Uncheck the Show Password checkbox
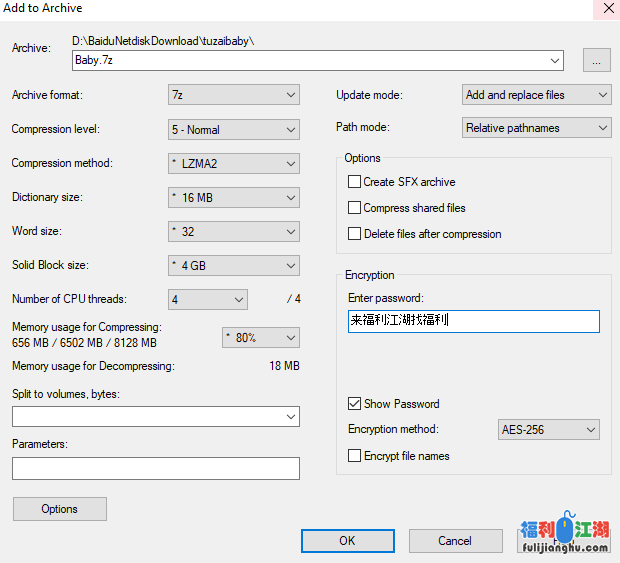This screenshot has height=563, width=620. (x=354, y=404)
